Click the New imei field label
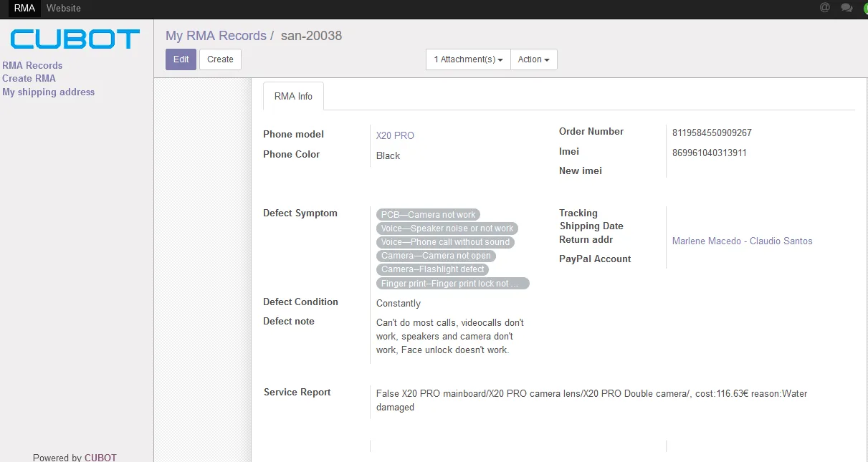 (581, 170)
